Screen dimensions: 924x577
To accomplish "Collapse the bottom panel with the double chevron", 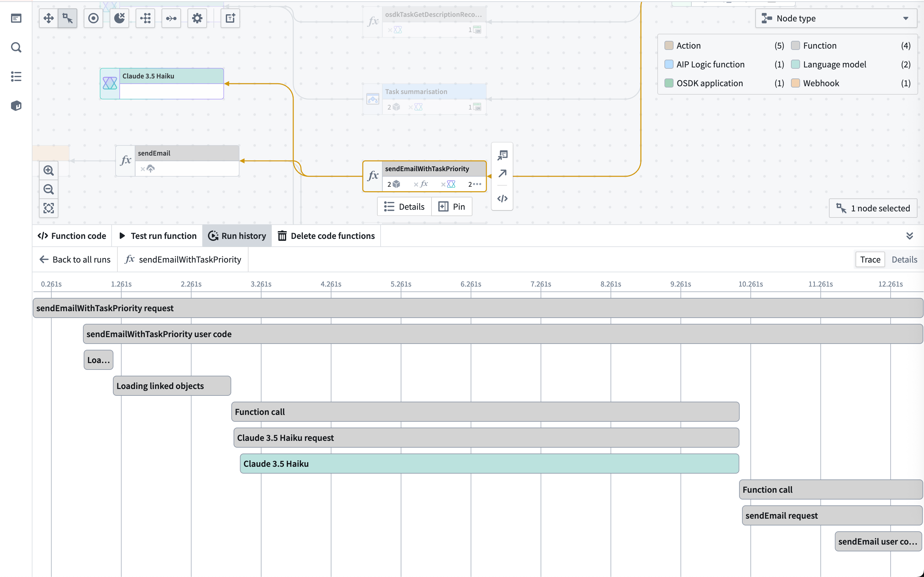I will [x=910, y=235].
